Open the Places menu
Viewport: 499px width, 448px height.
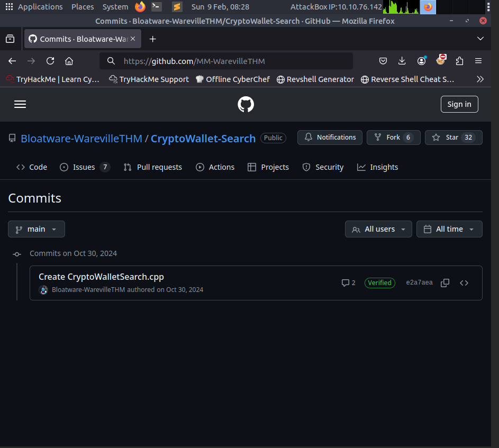[83, 7]
